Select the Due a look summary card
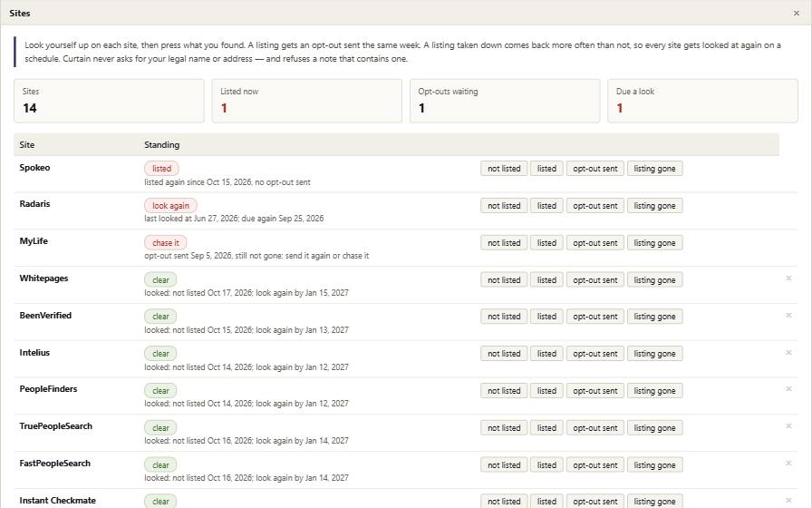 [x=702, y=101]
